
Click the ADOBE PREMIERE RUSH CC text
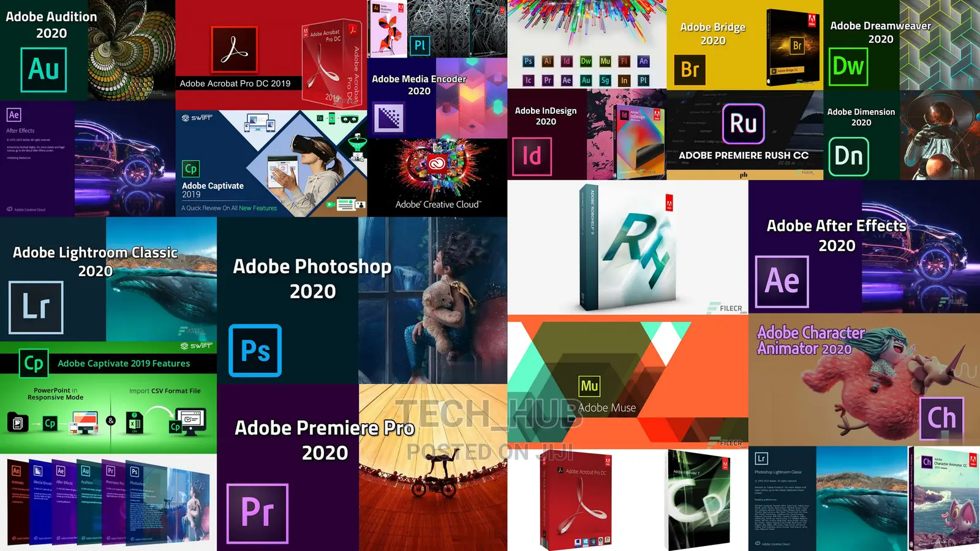tap(744, 156)
